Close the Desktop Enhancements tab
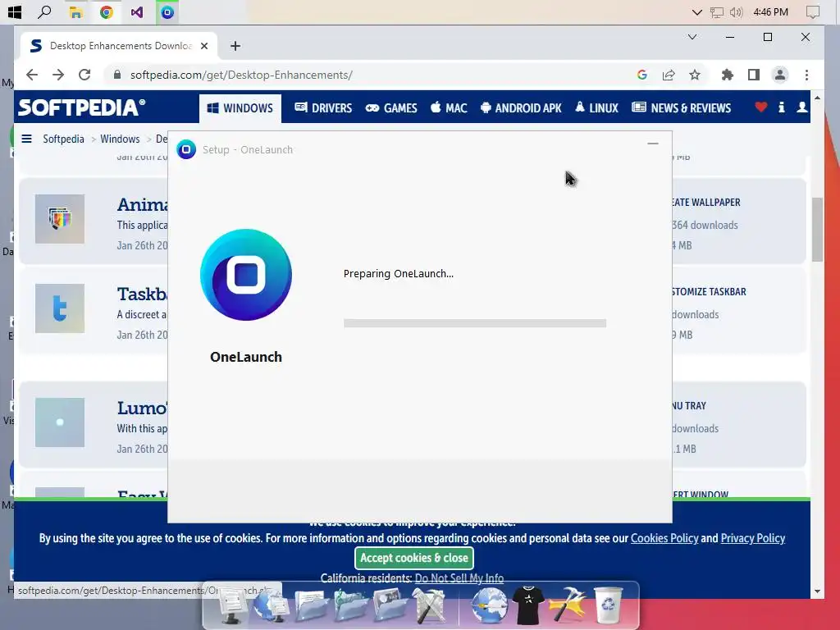 (x=204, y=46)
